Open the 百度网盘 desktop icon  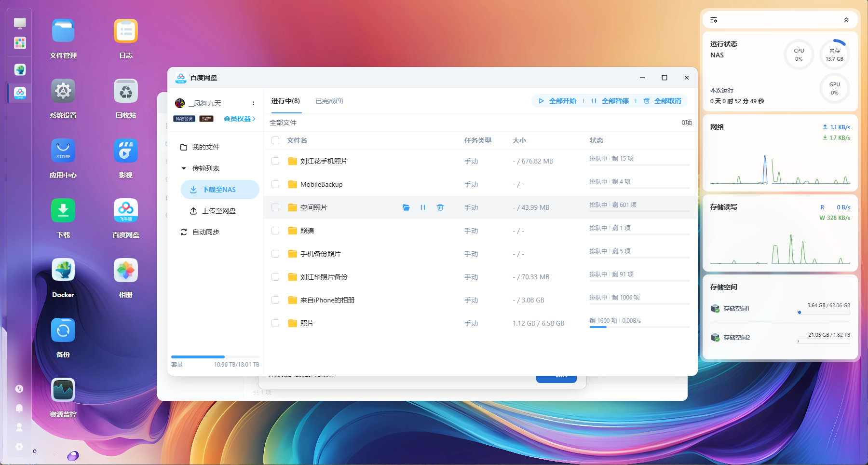[x=126, y=210]
